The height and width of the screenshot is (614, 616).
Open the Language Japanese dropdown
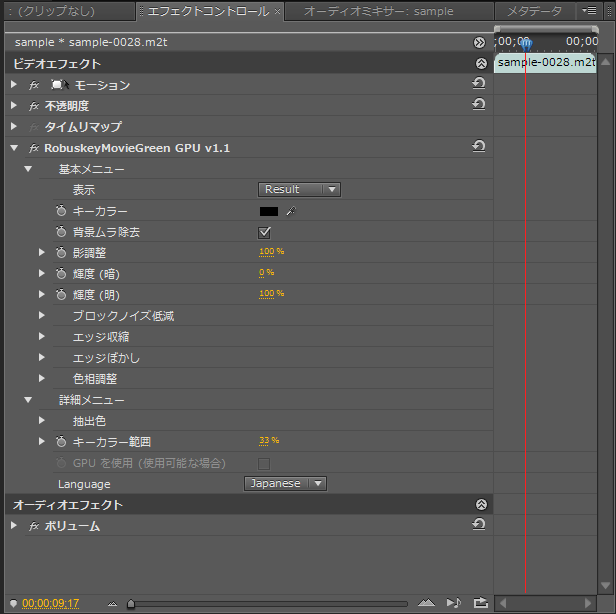(x=286, y=483)
